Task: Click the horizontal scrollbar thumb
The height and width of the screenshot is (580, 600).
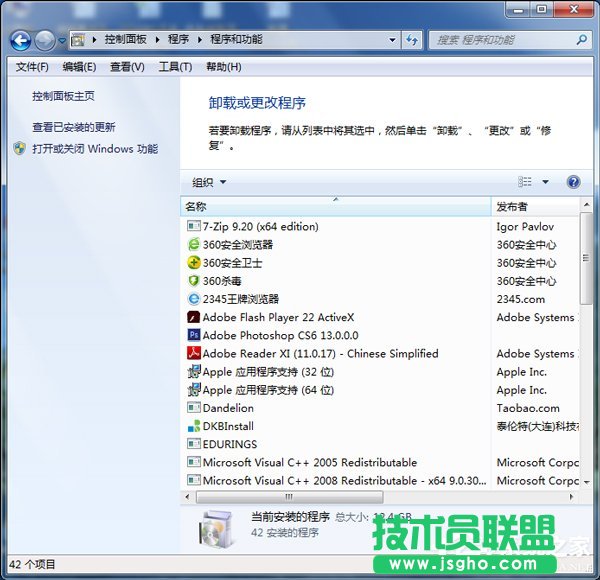Action: (289, 497)
